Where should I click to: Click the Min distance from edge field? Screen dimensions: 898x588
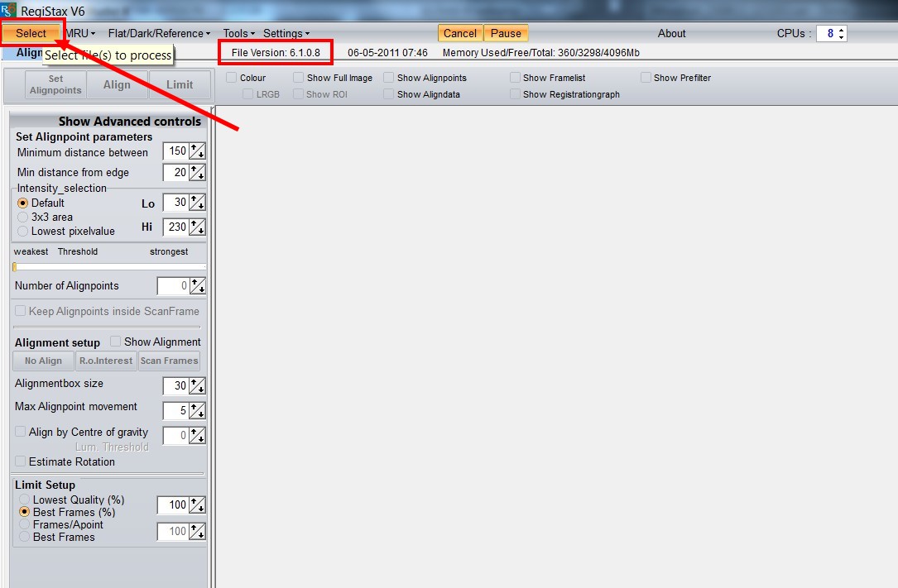click(x=175, y=172)
